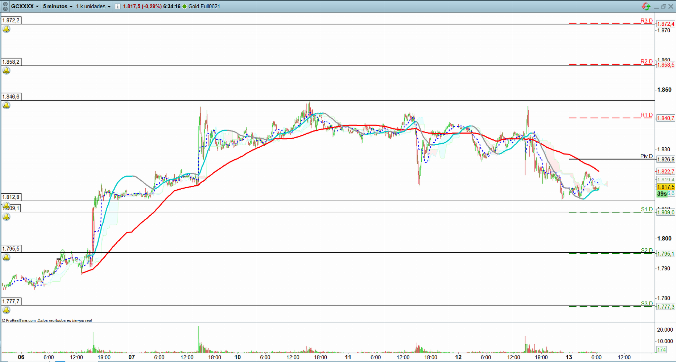Click the red-green refresh arrows icon

pyautogui.click(x=646, y=6)
